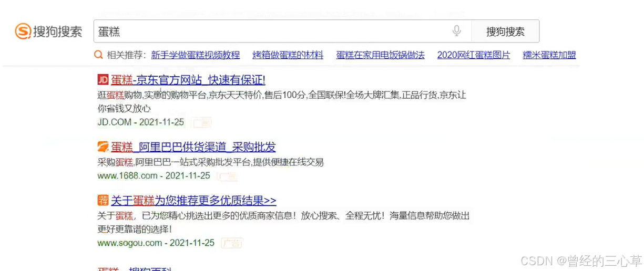Click the www.sogou.com - 2021-11-25 source text

point(156,243)
